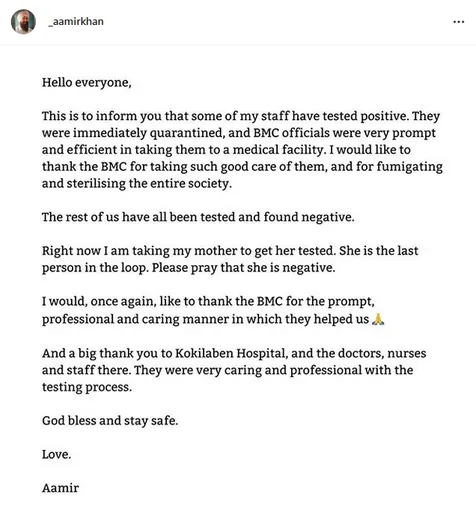Click the "God bless and stay safe." line

point(110,421)
